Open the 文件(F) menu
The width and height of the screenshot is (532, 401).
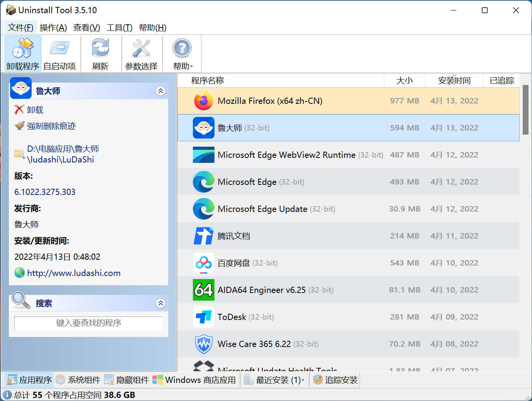click(20, 28)
